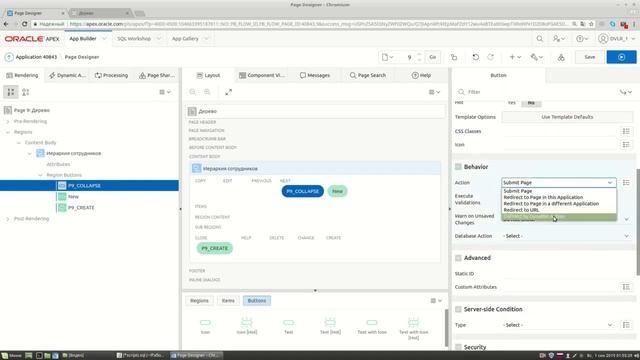640x360 pixels.
Task: Click the zoom in icon in Layout
Action: point(207,92)
